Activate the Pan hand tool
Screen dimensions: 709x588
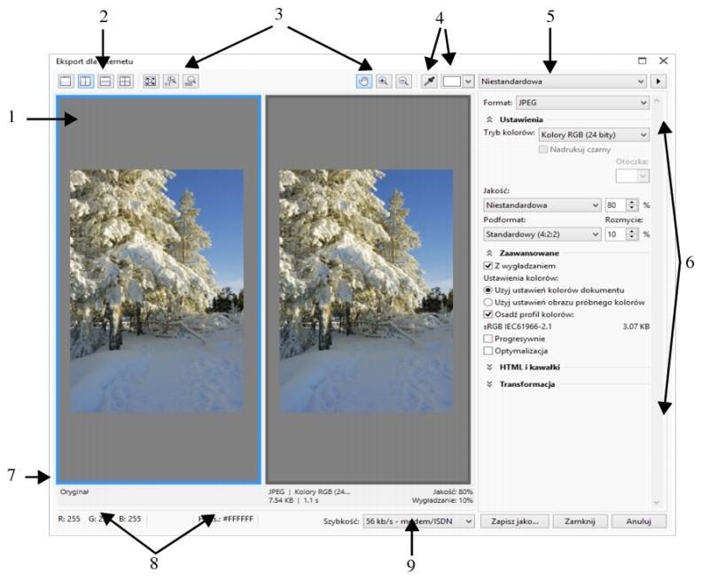pos(364,81)
